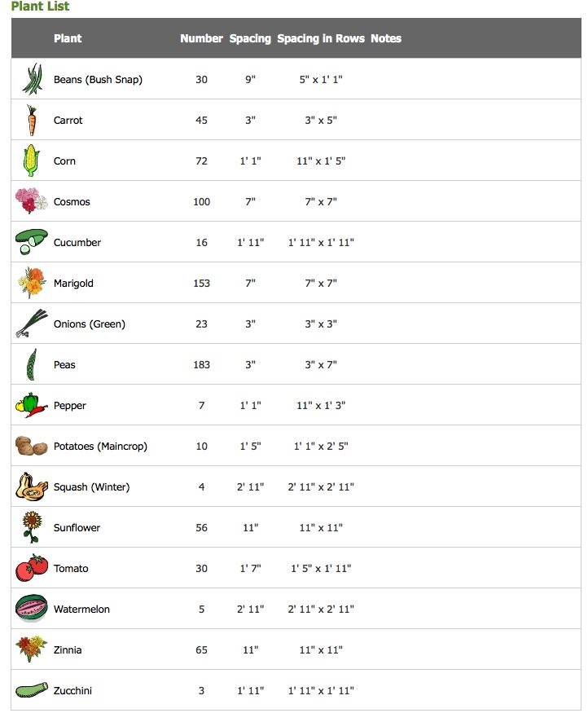588x722 pixels.
Task: Click the Peas plant name
Action: 64,365
